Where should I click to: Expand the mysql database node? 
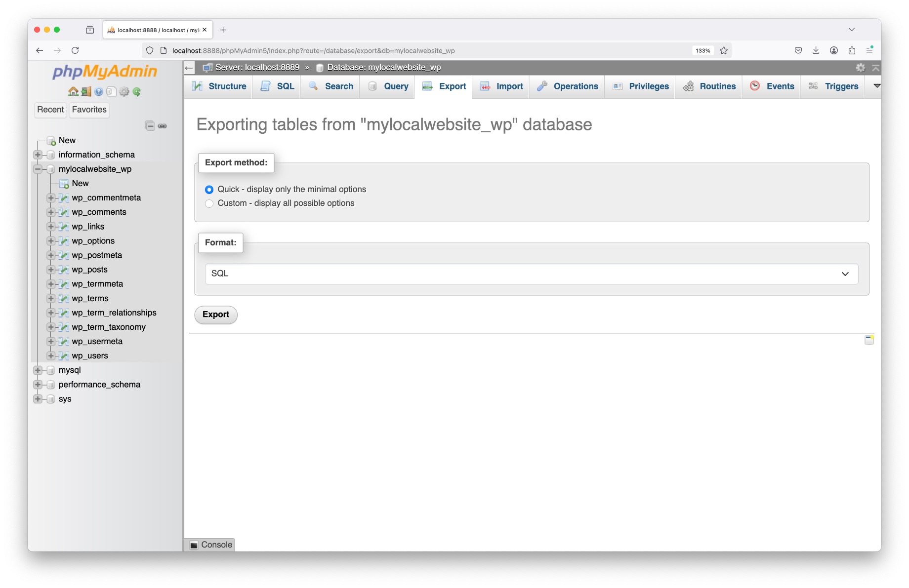[x=38, y=370]
